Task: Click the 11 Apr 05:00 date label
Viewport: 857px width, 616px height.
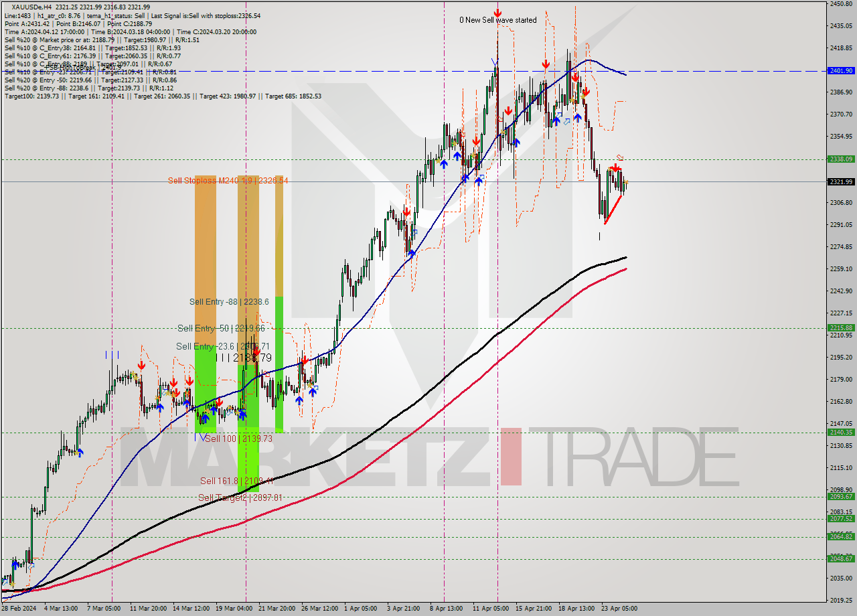Action: pyautogui.click(x=490, y=609)
